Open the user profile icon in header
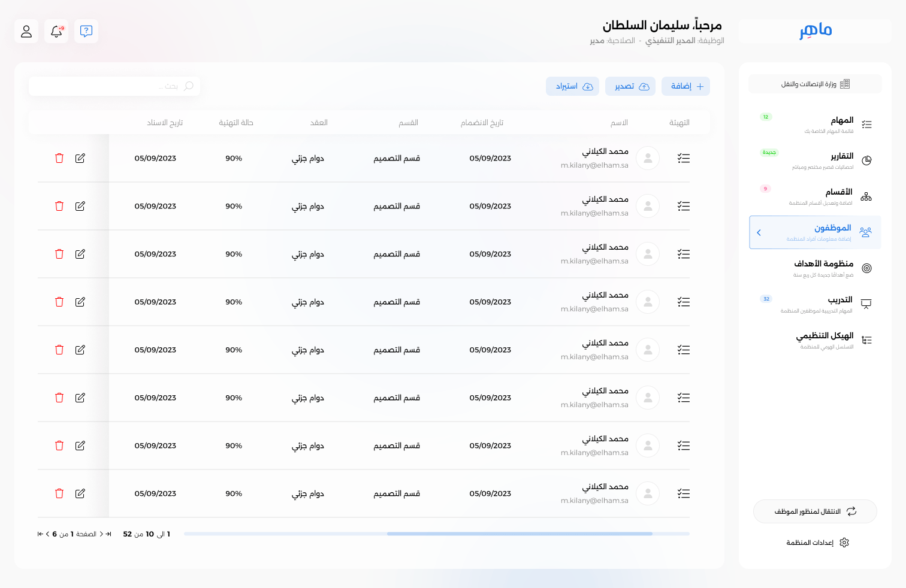Viewport: 906px width, 588px height. [x=26, y=31]
